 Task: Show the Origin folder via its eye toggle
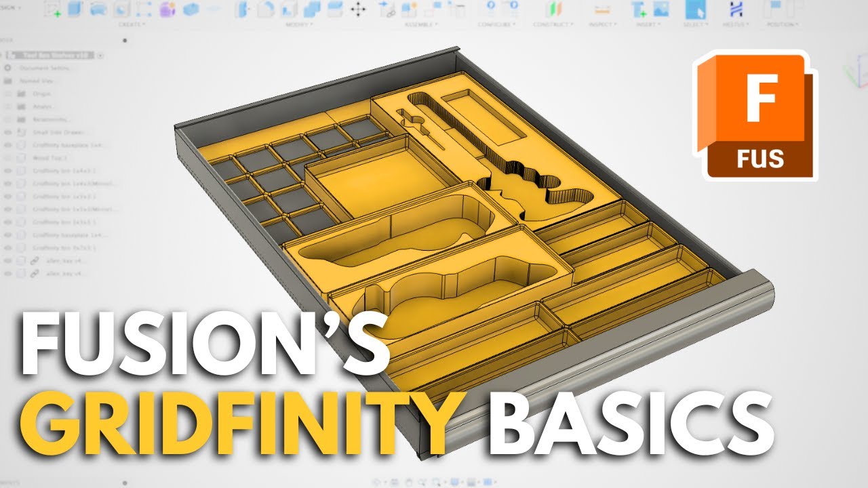pyautogui.click(x=7, y=94)
